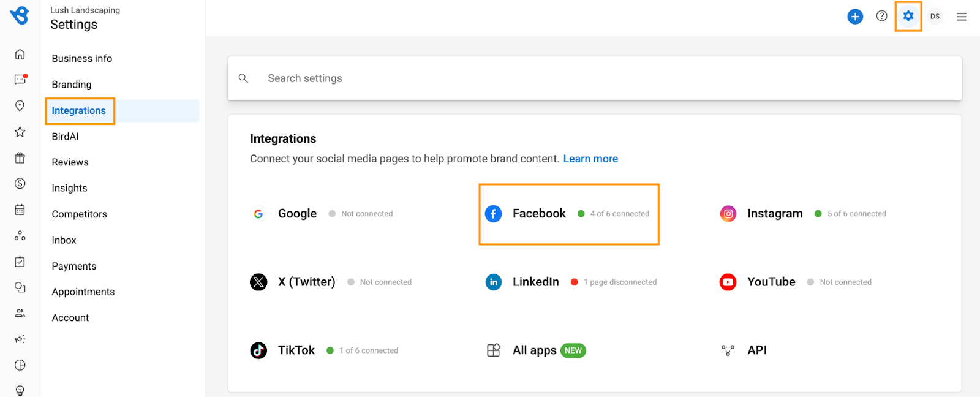
Task: Open the Inbox icon with red dot
Action: coord(20,80)
